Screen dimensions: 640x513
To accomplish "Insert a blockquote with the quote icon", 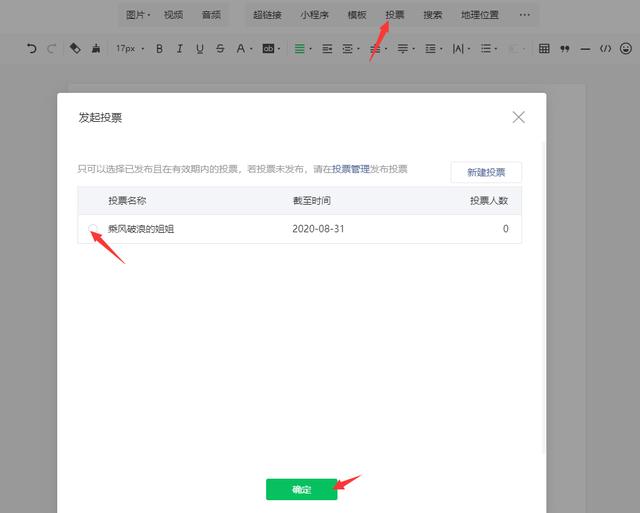I will (565, 48).
